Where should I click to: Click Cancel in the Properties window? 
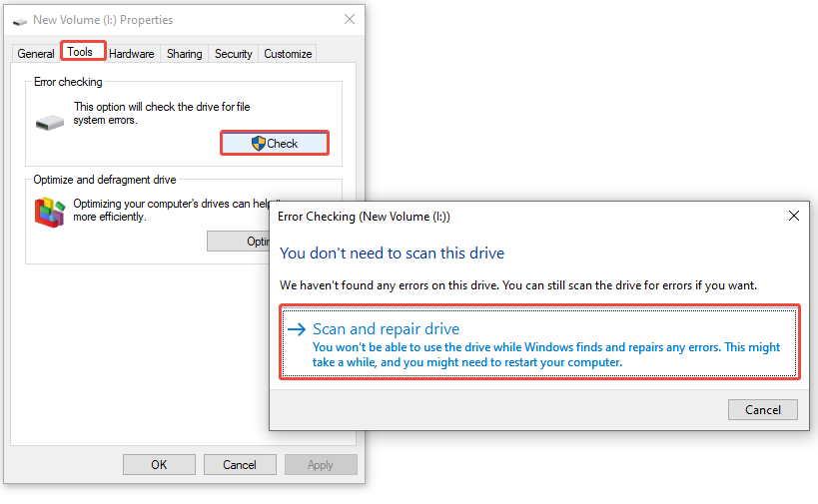240,464
